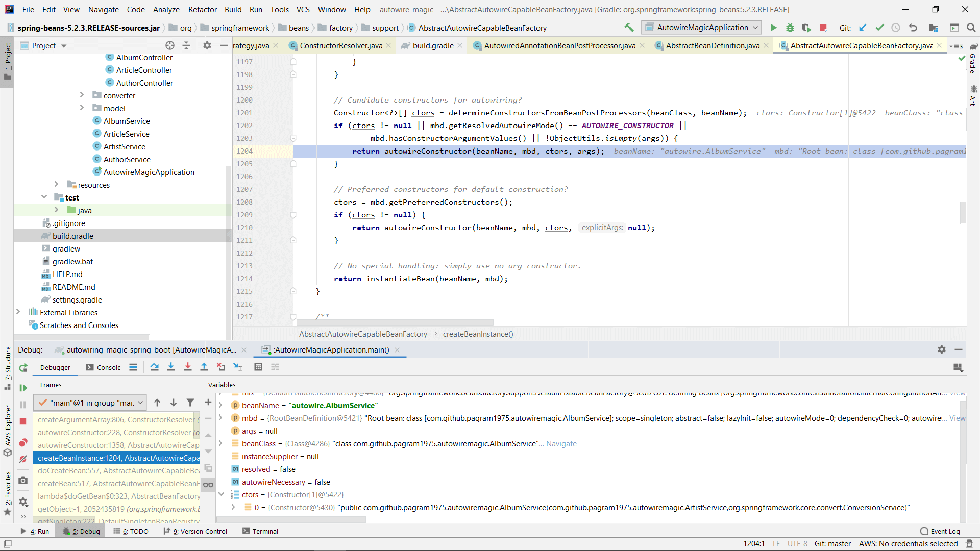The height and width of the screenshot is (551, 980).
Task: Open the AutowireMagicApplication run configuration dropdown
Action: click(x=701, y=28)
